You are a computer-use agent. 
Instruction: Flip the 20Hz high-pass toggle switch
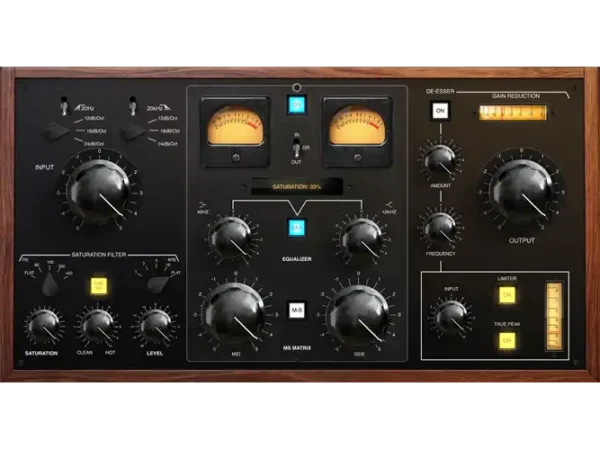point(65,106)
